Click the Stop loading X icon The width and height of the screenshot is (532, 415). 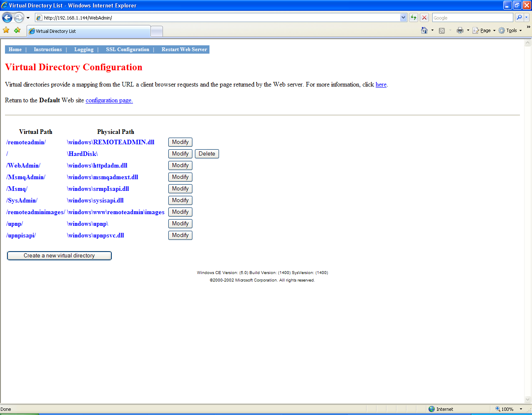click(x=424, y=17)
